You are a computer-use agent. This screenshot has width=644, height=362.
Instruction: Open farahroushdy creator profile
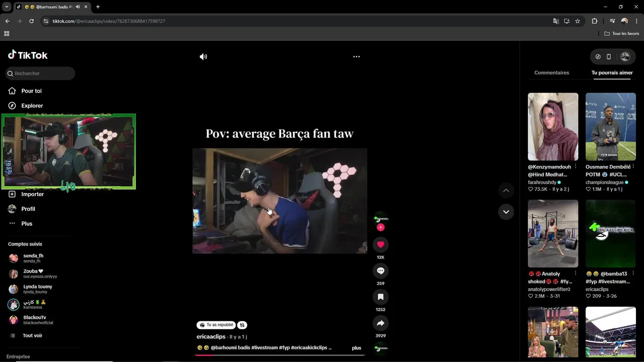click(542, 182)
